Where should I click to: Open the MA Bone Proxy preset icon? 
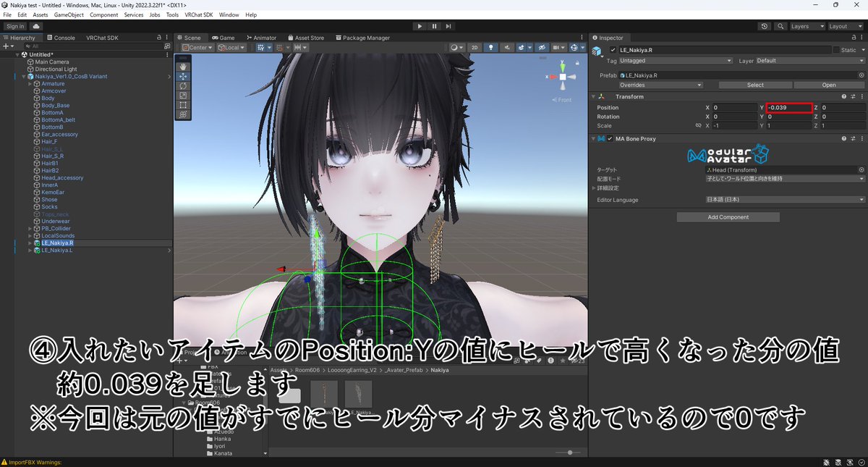(853, 138)
